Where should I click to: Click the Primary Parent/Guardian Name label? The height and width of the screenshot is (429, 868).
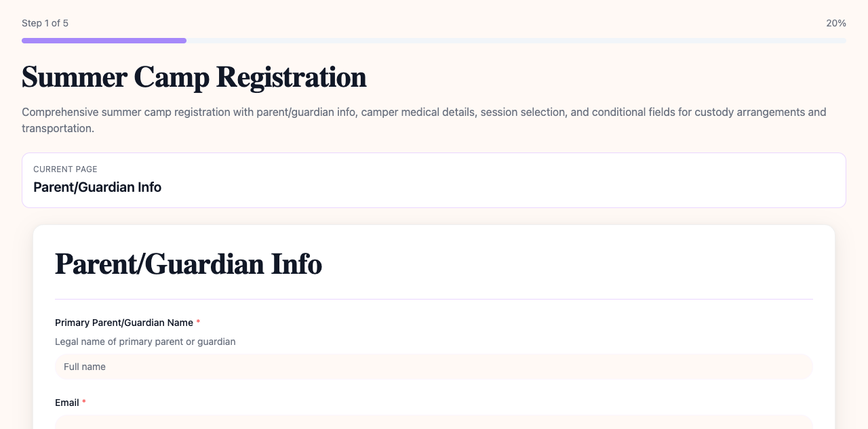click(x=124, y=323)
